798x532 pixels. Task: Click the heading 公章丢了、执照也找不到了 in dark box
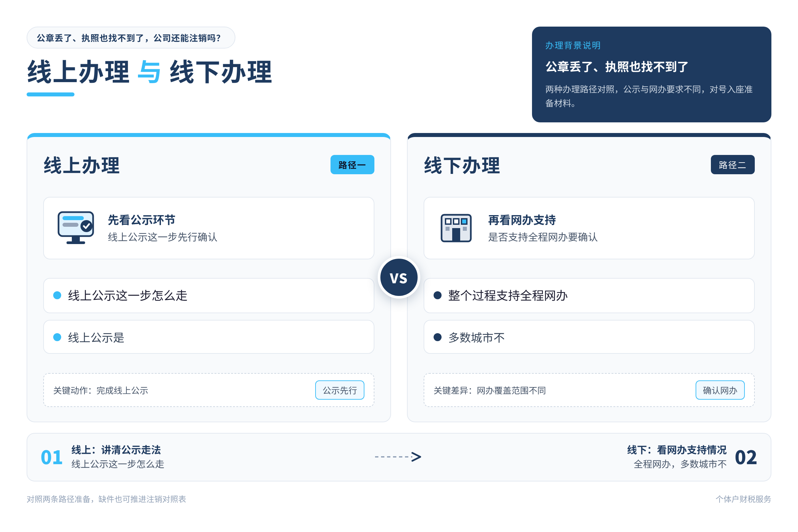click(x=617, y=67)
